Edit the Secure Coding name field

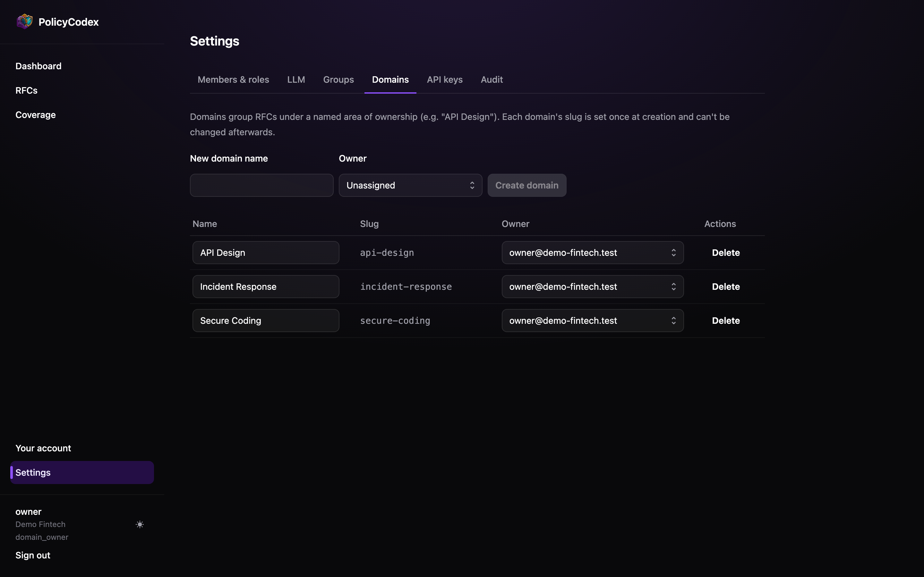tap(266, 321)
